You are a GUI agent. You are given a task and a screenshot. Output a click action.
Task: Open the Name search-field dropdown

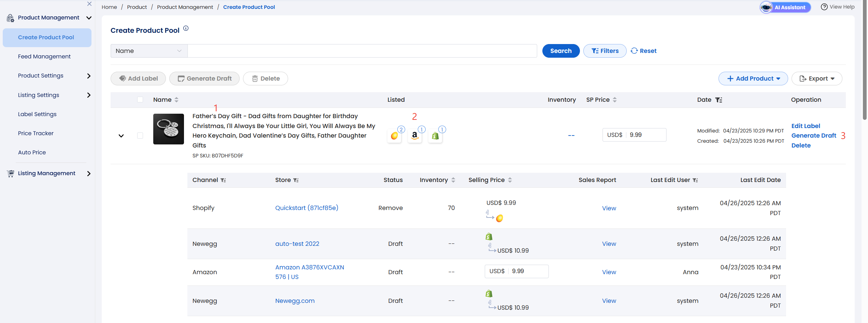point(149,51)
